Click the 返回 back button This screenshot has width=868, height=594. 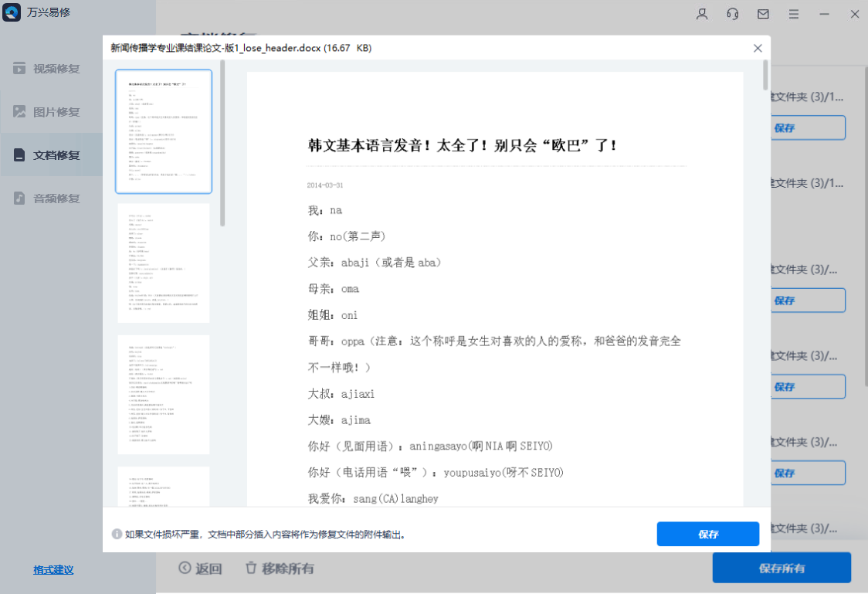point(199,568)
